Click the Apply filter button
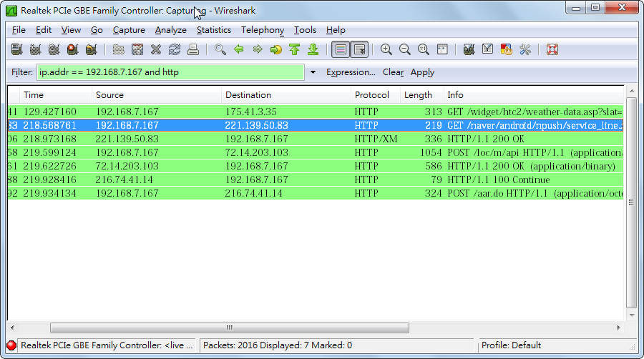644x359 pixels. point(422,72)
